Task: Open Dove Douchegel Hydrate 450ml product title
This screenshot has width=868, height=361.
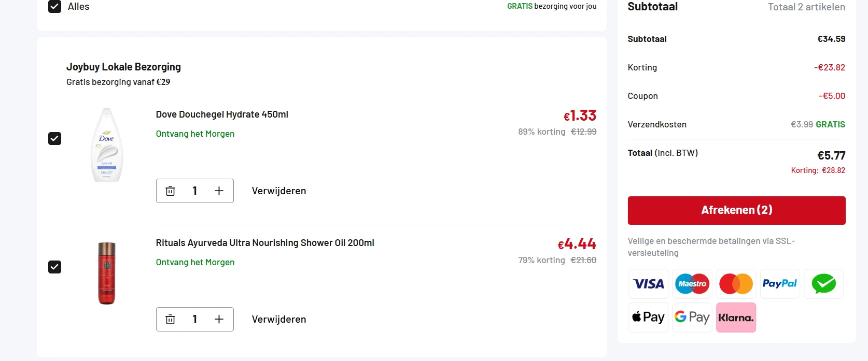Action: pyautogui.click(x=222, y=114)
